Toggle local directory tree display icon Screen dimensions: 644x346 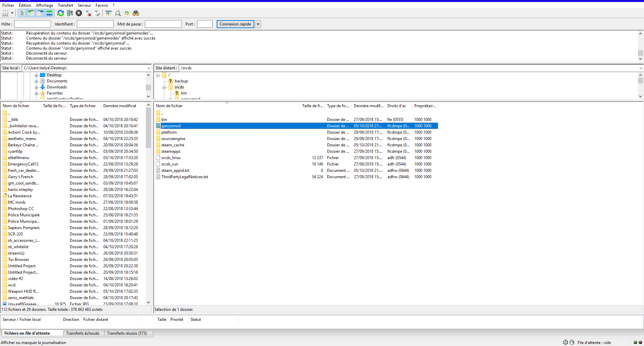click(31, 13)
